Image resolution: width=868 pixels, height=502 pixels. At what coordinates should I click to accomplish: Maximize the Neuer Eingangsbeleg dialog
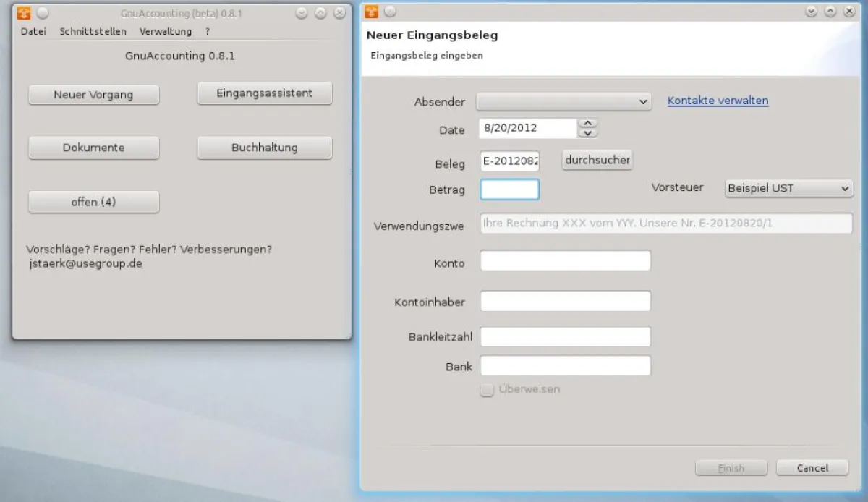coord(830,12)
